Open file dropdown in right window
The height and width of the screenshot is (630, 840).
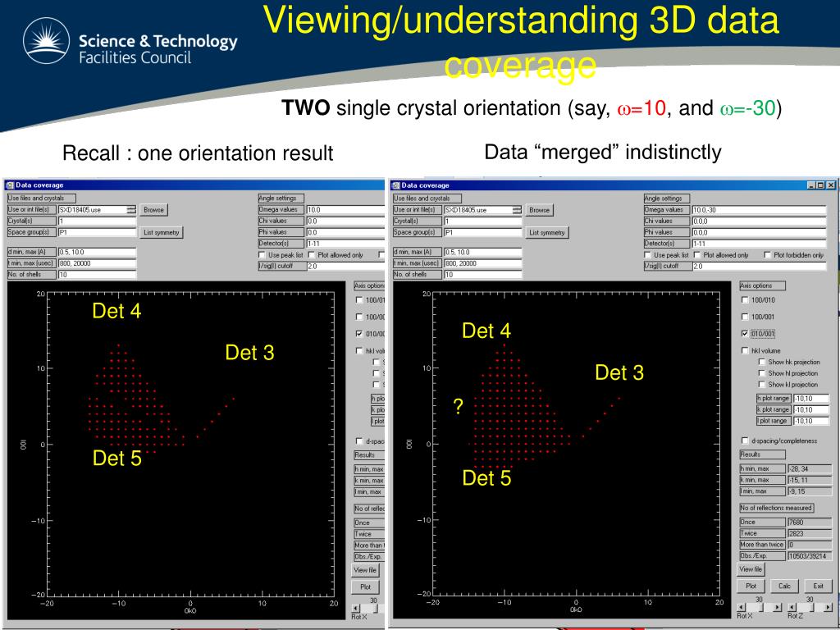[x=517, y=210]
